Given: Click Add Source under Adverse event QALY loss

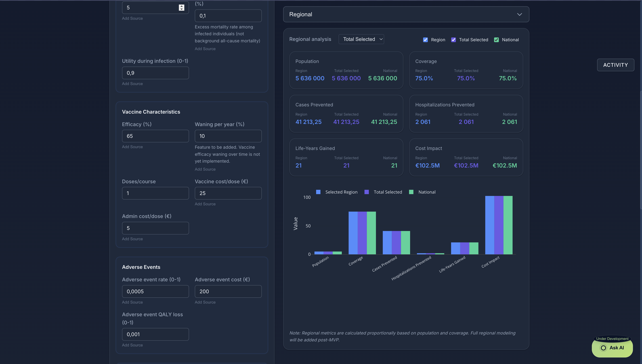Looking at the screenshot, I should tap(132, 345).
